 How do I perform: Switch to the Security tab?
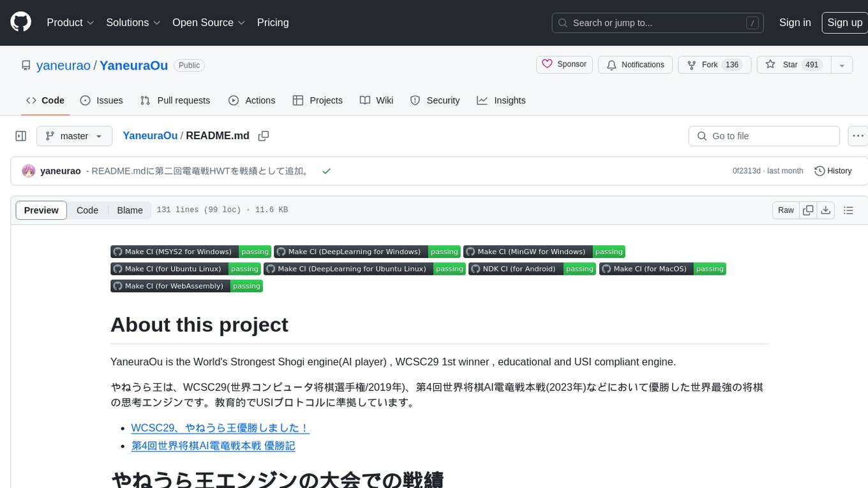coord(435,100)
